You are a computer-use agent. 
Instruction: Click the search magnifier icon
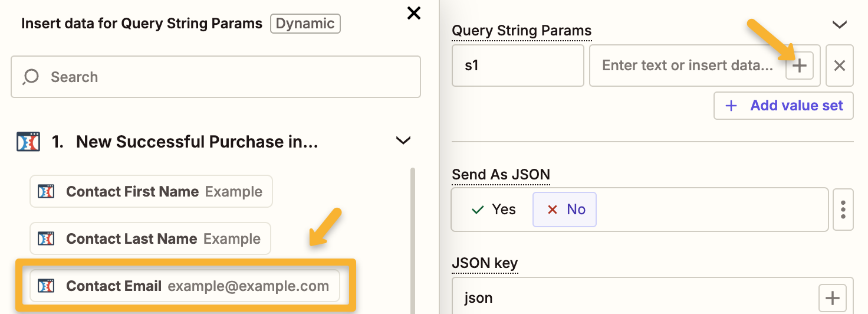coord(31,77)
